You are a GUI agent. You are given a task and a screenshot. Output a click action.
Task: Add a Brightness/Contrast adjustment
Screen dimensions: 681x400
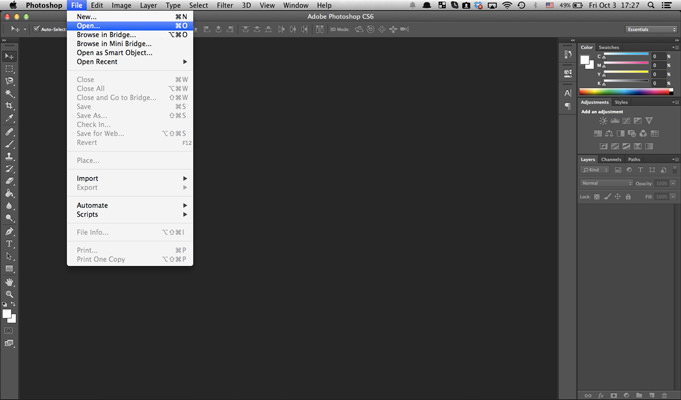tap(603, 121)
